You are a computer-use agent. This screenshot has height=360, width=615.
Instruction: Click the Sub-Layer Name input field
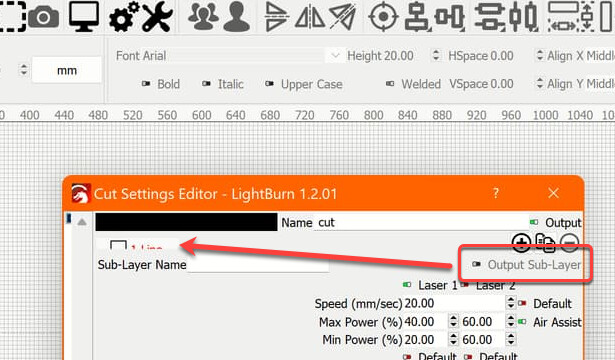pos(258,265)
